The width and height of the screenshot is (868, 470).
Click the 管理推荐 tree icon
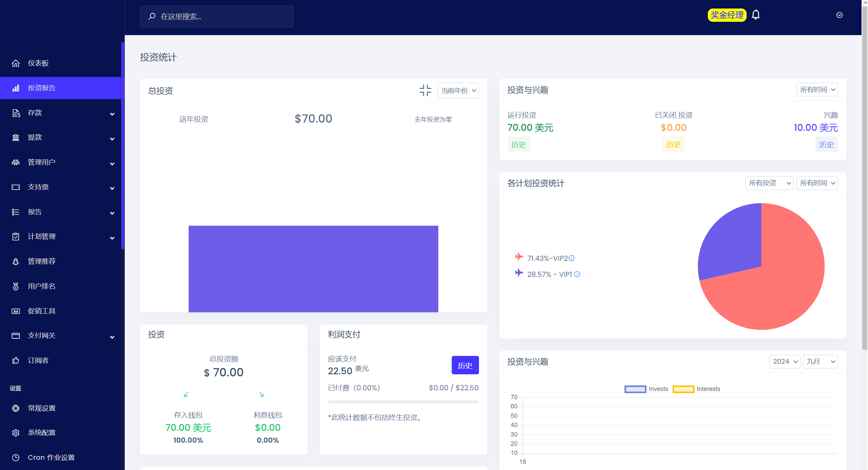point(16,261)
